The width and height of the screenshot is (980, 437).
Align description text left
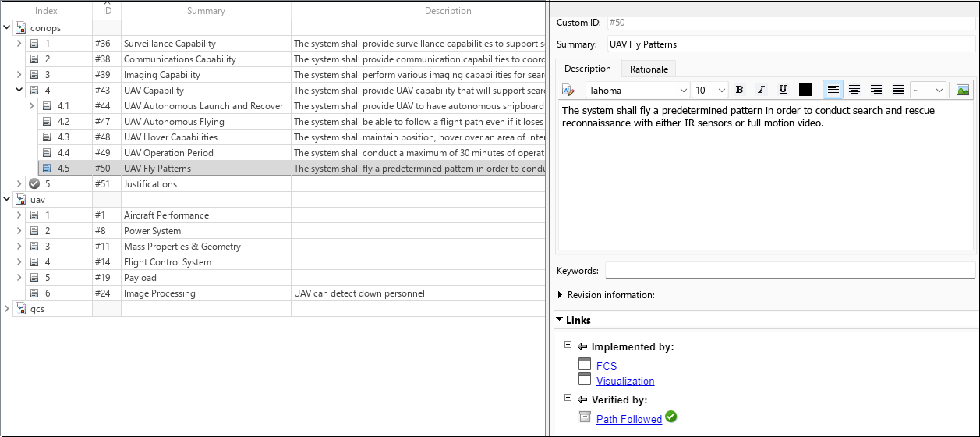(833, 90)
